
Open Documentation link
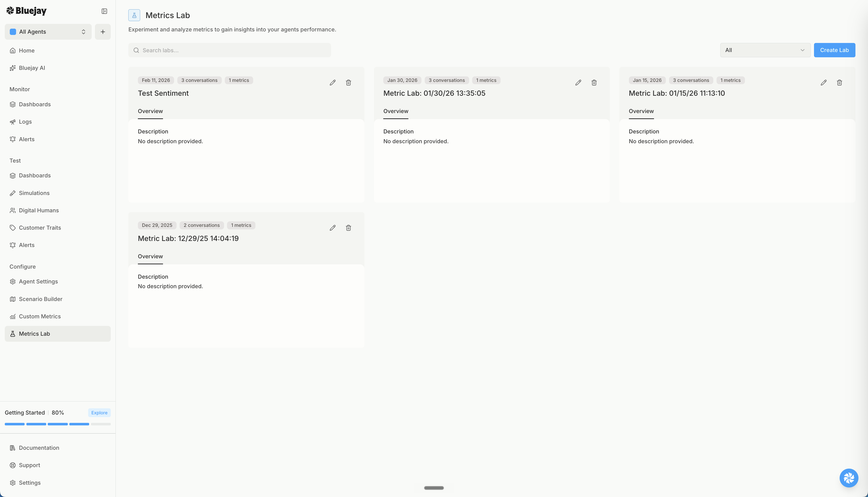(x=58, y=448)
